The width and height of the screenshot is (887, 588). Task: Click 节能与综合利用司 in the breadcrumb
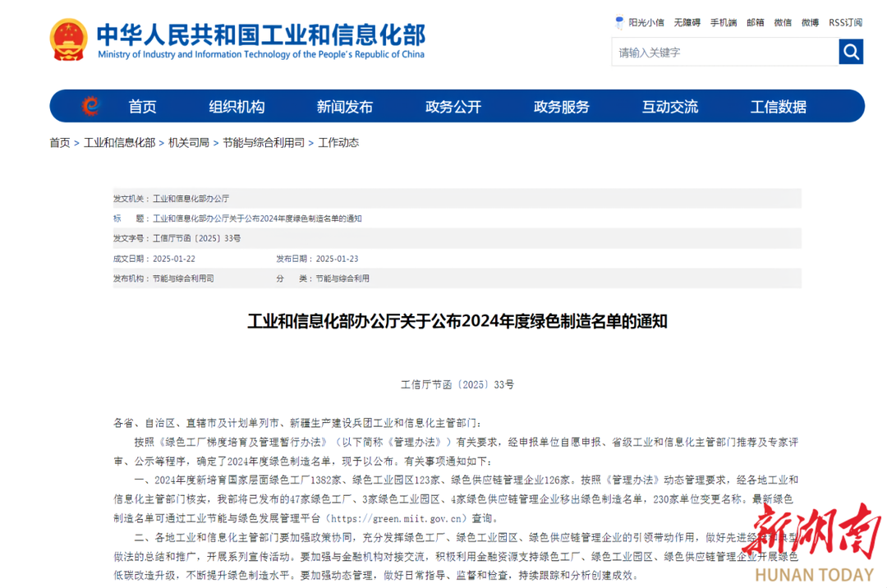264,143
